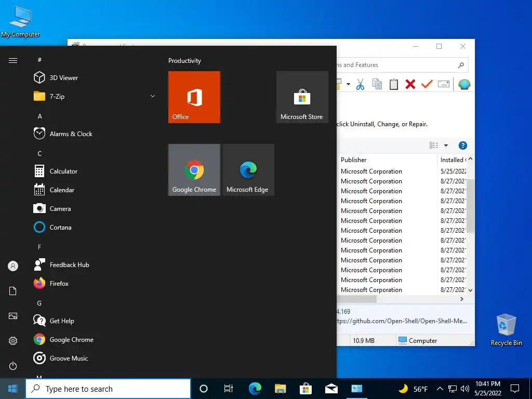This screenshot has width=532, height=399.
Task: Click the taskbar search box
Action: coord(108,389)
